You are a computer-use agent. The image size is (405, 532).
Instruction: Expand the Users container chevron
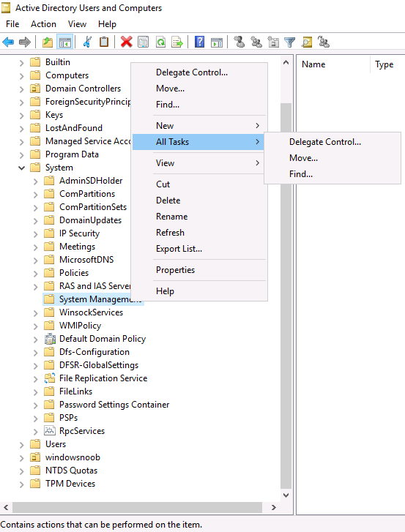click(x=21, y=444)
